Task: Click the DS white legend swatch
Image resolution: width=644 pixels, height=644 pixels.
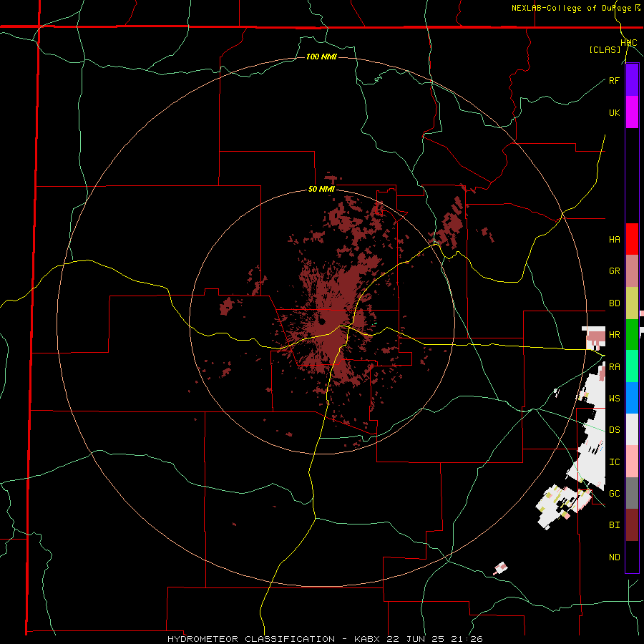Action: pos(632,429)
